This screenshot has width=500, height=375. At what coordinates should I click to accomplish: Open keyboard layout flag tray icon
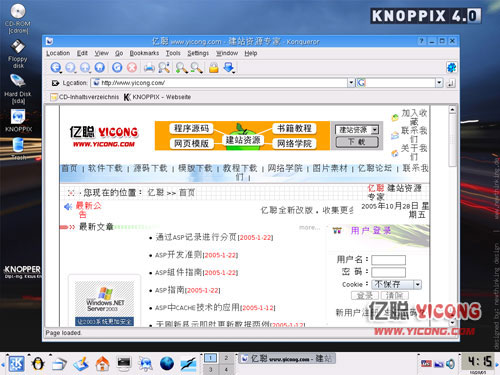point(426,364)
